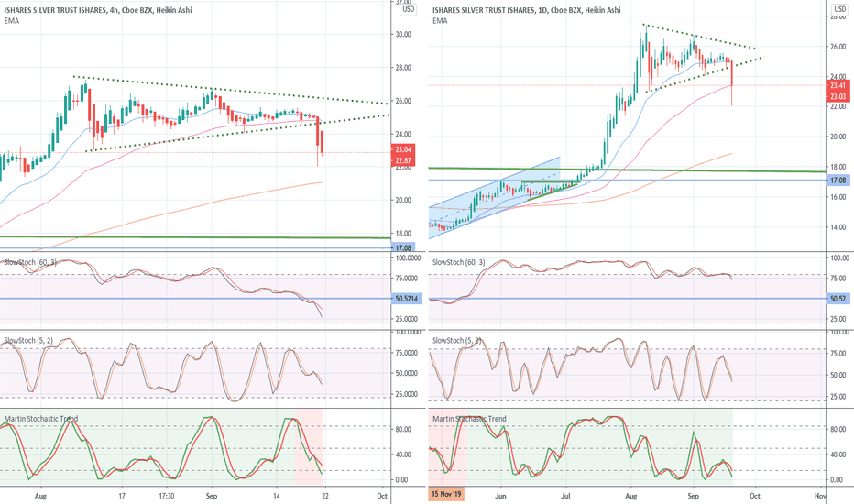Click the Jun label on 1D time axis
Viewport: 854px width, 504px height.
click(500, 496)
